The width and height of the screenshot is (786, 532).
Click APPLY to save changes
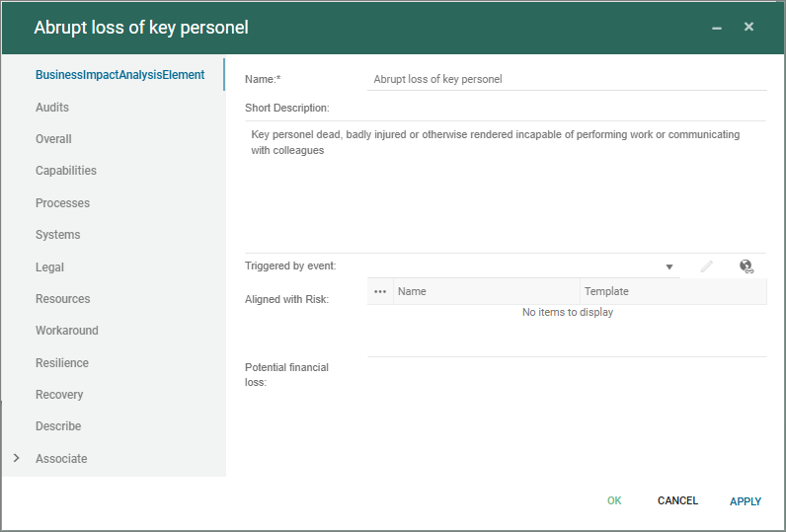pos(746,501)
